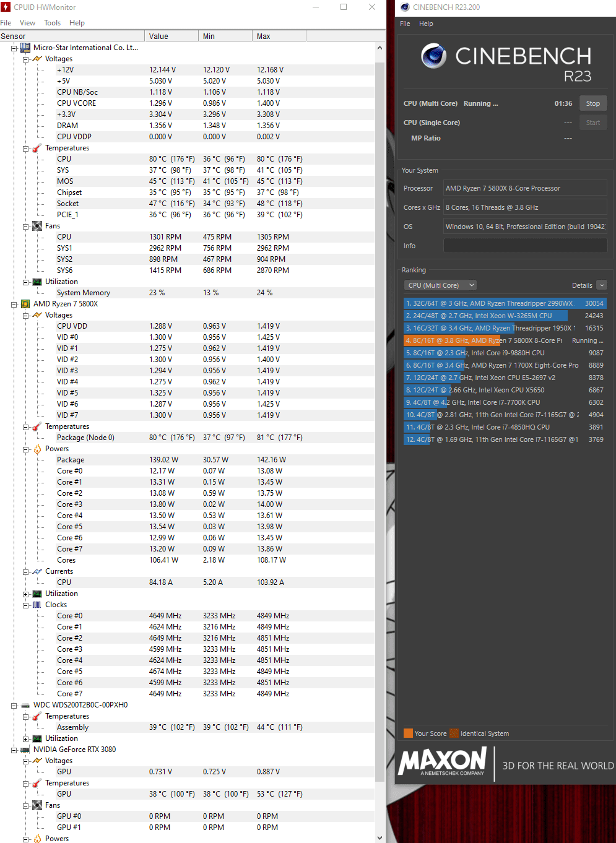Click the Ryzen Powers flame icon
Viewport: 616px width, 843px height.
pos(37,449)
